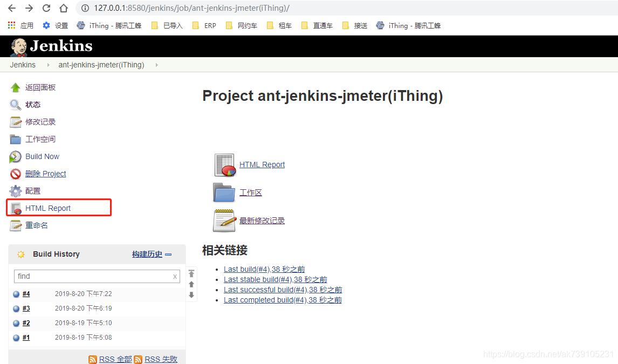Image resolution: width=618 pixels, height=364 pixels.
Task: Expand the 已导入 bookmark folder
Action: (x=167, y=25)
